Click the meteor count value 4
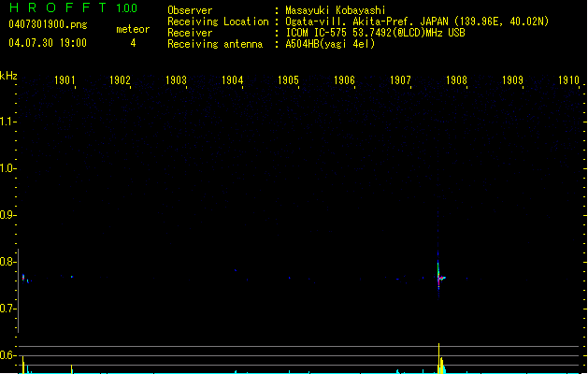Viewport: 588px width, 374px height. point(133,43)
